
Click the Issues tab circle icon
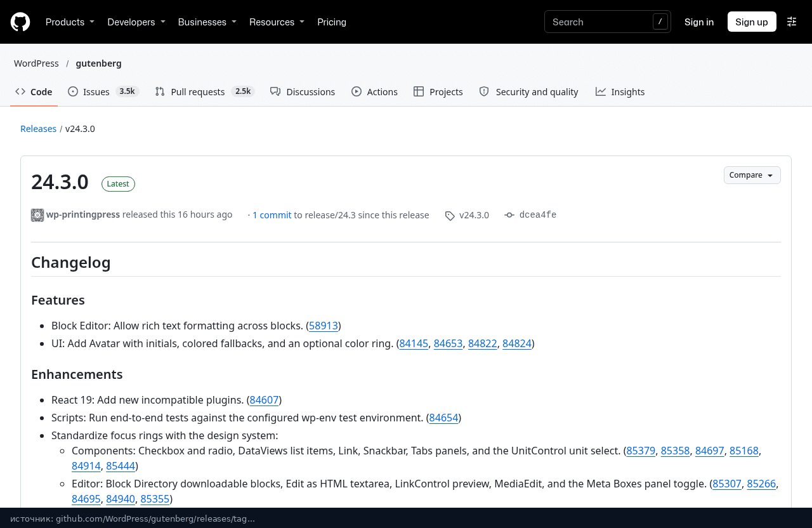(73, 91)
